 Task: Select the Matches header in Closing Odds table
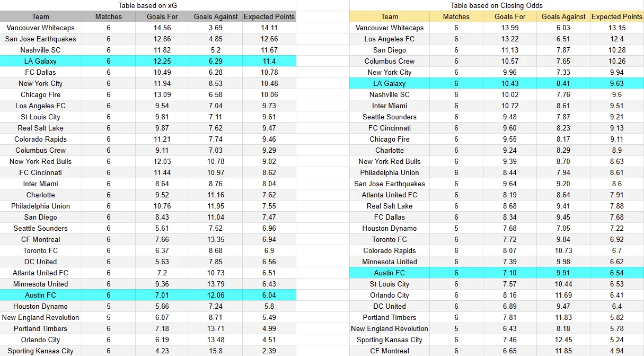(456, 16)
